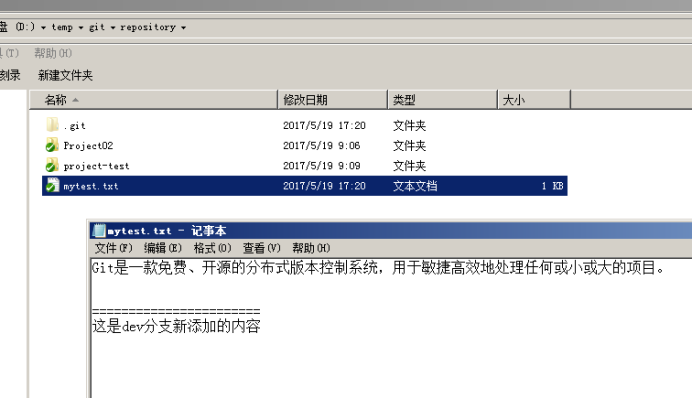
Task: Open Notepad 帮助(H) menu
Action: pos(311,248)
